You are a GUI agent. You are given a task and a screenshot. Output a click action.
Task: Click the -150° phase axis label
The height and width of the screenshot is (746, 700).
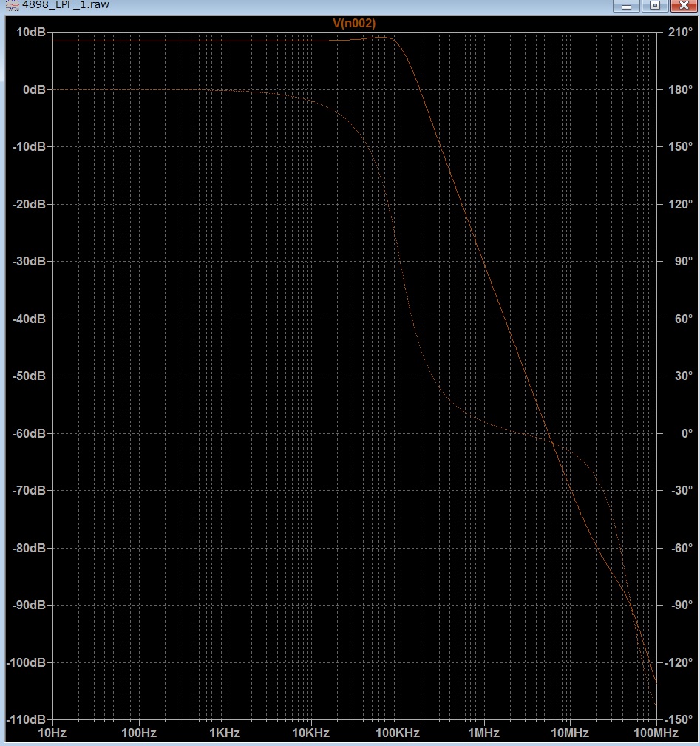click(x=678, y=720)
